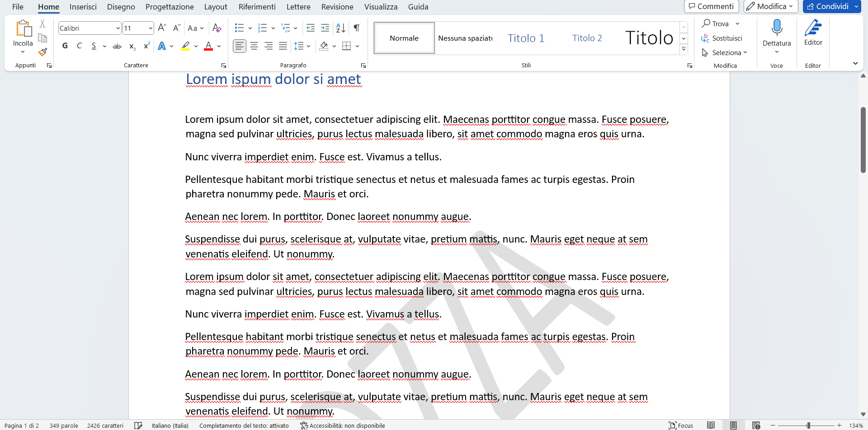Viewport: 868px width, 430px height.
Task: Sort text with the Ordina icon
Action: click(x=340, y=28)
